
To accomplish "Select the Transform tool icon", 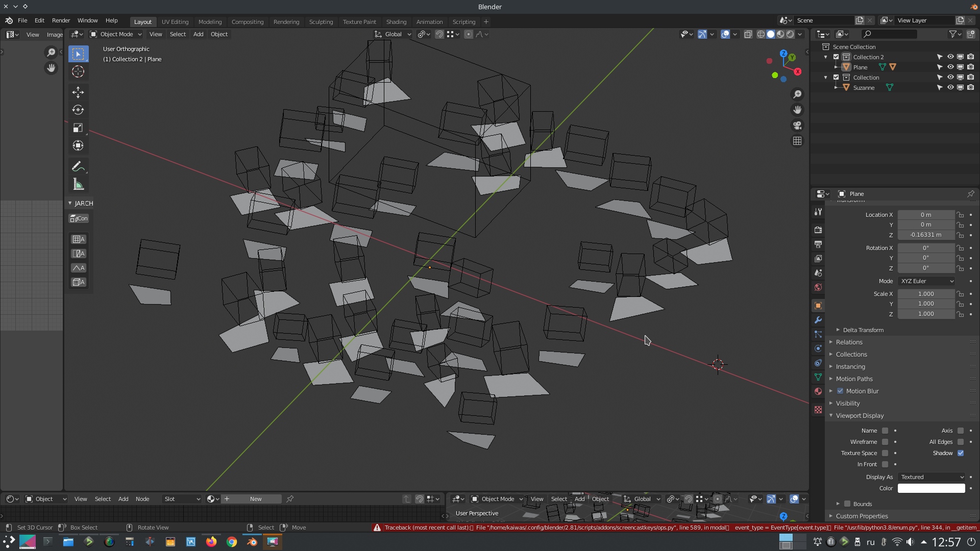I will coord(78,145).
